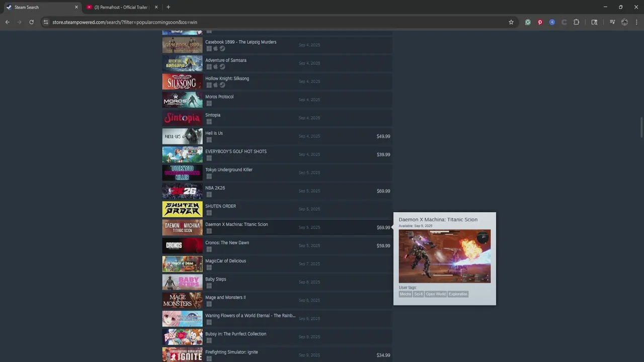The image size is (644, 362).
Task: Click the Sci-fi user tag in the popup
Action: point(419,294)
